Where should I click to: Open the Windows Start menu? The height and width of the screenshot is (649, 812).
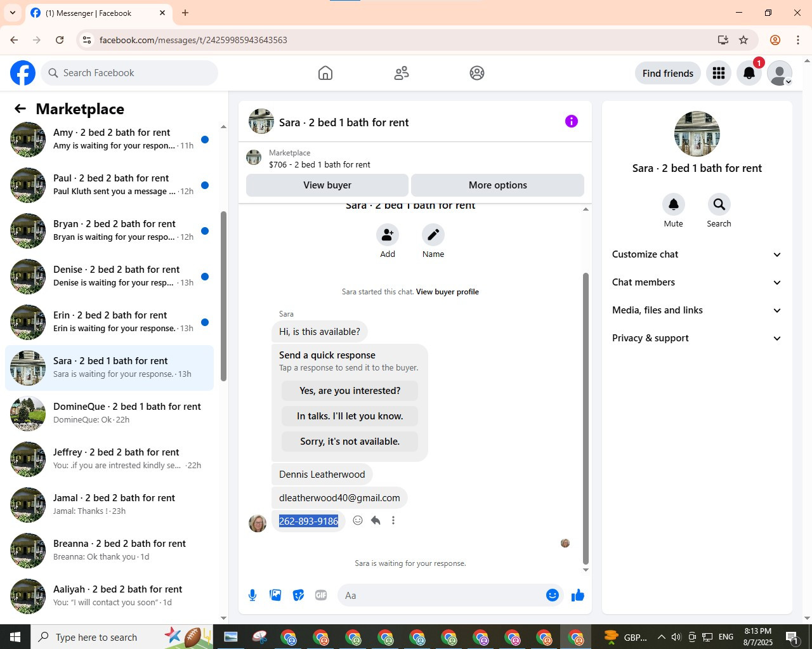[15, 637]
